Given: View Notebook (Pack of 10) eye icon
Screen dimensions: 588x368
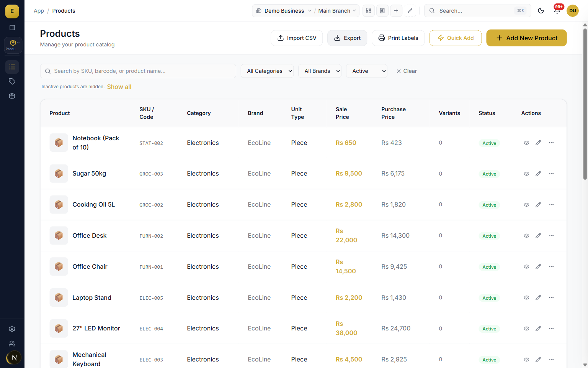Looking at the screenshot, I should click(526, 143).
